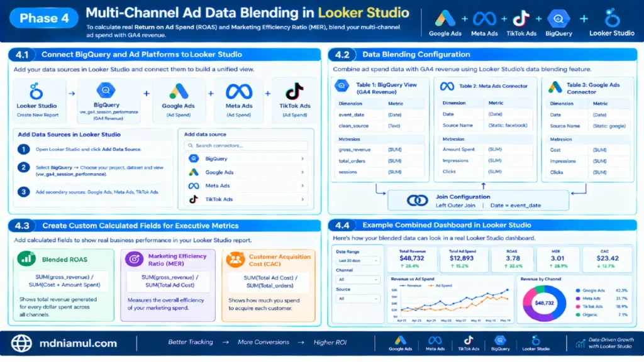This screenshot has height=362, width=644.
Task: Click the Looker Studio logo in header
Action: coord(612,18)
